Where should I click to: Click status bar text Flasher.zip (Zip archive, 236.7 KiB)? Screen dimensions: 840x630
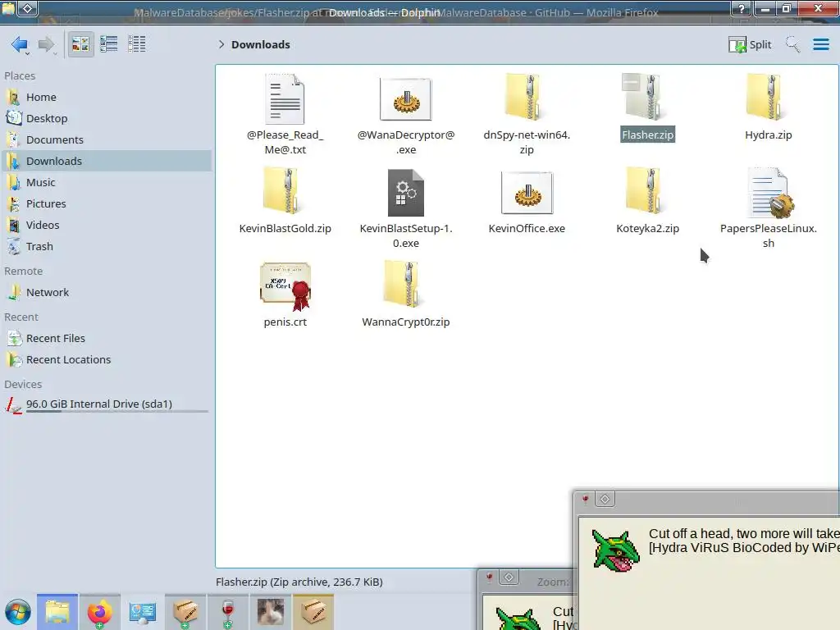coord(299,582)
